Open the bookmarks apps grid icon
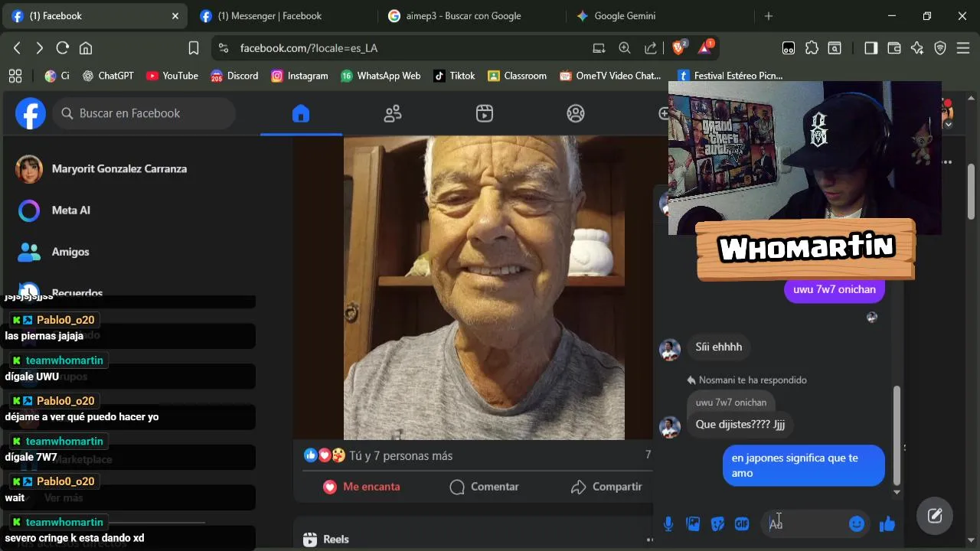This screenshot has height=551, width=980. point(15,76)
